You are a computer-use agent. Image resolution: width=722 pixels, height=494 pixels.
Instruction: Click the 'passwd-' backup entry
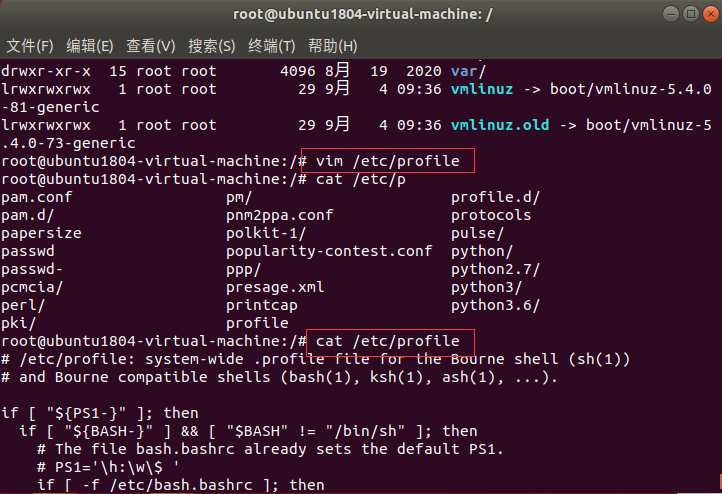point(32,269)
